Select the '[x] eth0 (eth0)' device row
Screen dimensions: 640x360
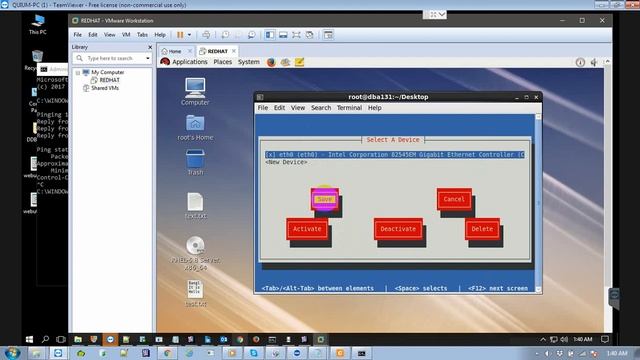click(394, 155)
